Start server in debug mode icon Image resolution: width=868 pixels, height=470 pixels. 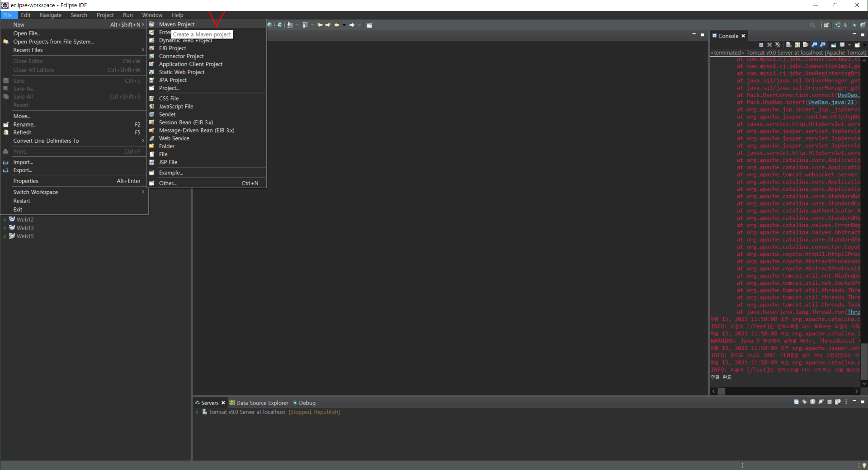click(805, 402)
